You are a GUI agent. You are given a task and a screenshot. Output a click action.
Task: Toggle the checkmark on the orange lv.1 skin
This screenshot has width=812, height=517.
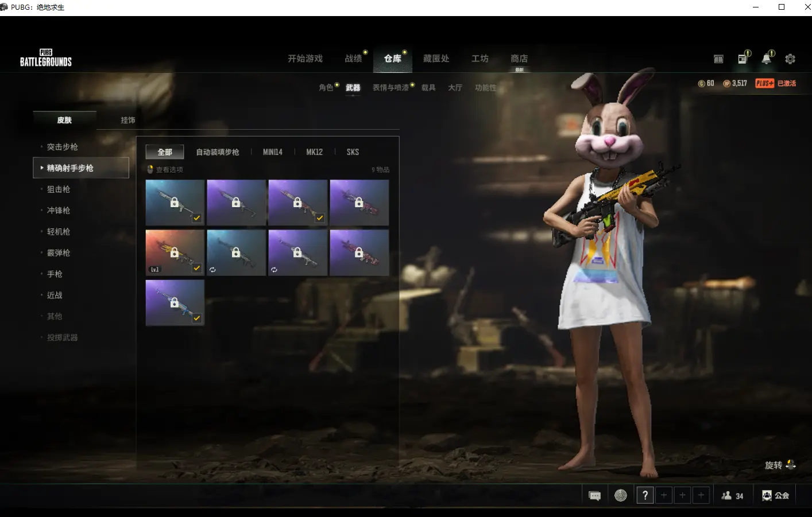pyautogui.click(x=197, y=268)
